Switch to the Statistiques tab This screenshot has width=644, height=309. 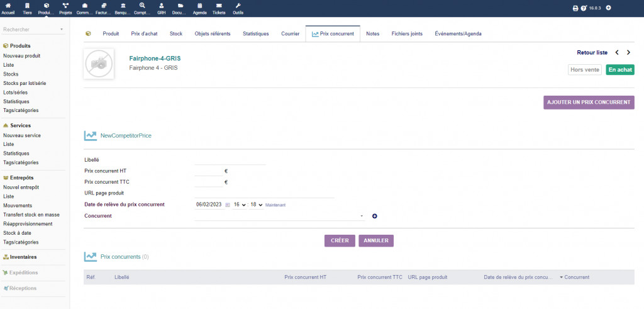pyautogui.click(x=256, y=34)
